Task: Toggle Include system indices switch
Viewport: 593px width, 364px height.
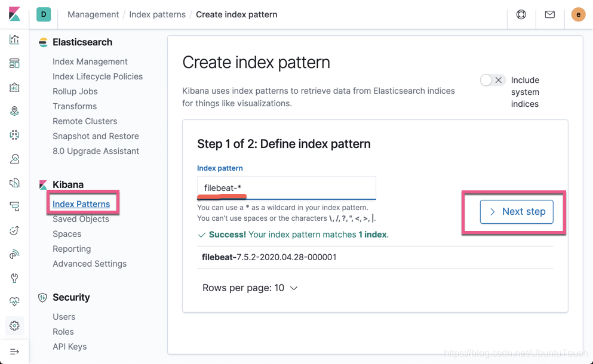Action: coord(493,80)
